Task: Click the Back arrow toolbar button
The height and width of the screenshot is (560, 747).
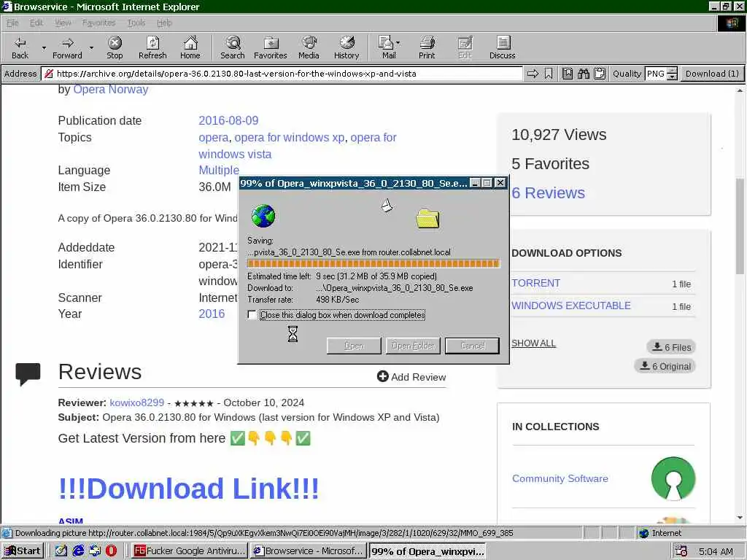Action: tap(20, 47)
